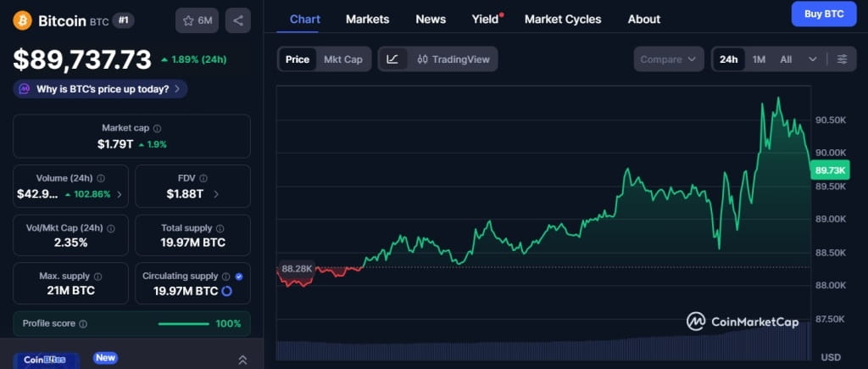868x369 pixels.
Task: Open the Market Cycles tab
Action: click(563, 20)
